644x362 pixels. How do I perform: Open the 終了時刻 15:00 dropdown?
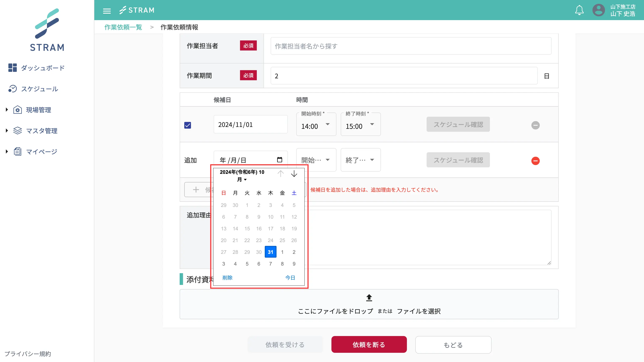360,125
